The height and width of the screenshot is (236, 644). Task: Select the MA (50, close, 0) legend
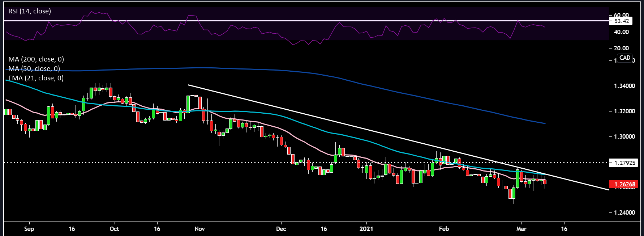coord(34,68)
